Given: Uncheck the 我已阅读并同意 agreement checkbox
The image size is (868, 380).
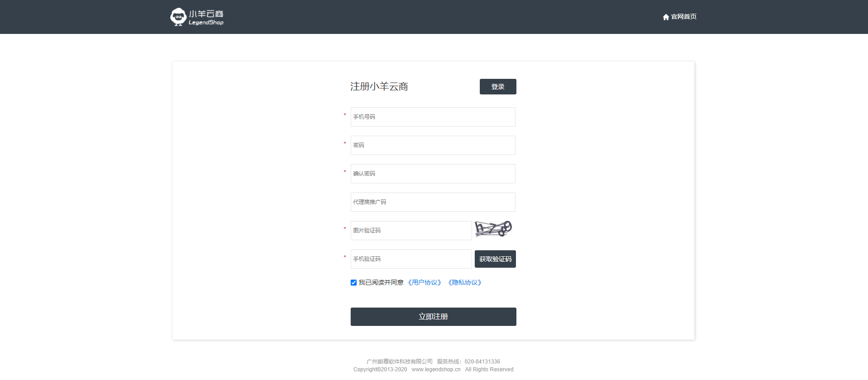Looking at the screenshot, I should [x=353, y=283].
